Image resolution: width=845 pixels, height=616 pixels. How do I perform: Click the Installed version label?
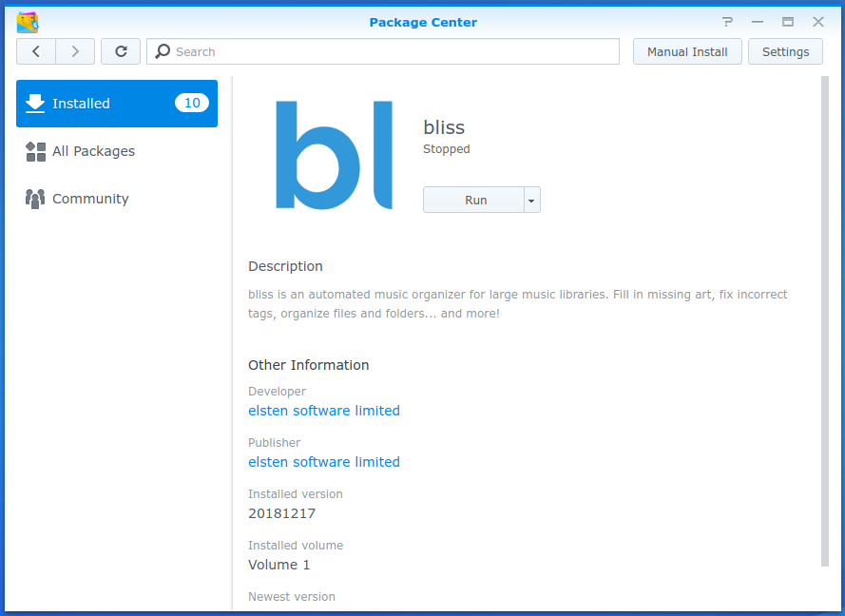296,494
